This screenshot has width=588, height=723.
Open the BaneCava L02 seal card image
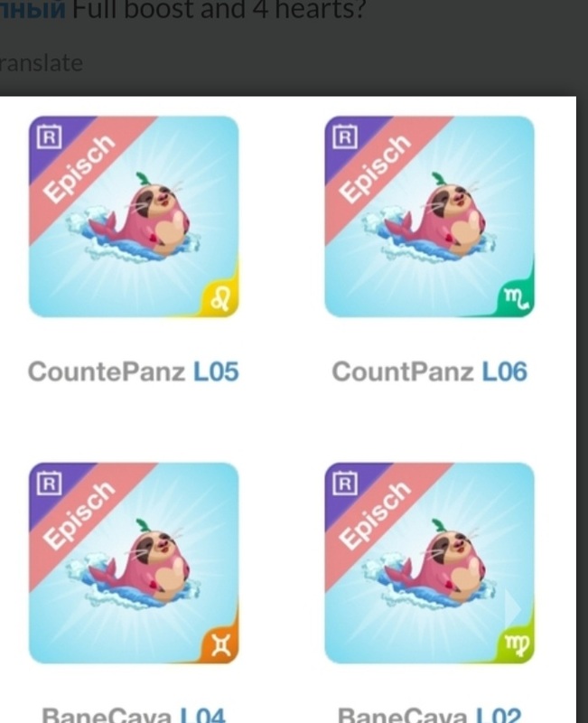[x=429, y=563]
